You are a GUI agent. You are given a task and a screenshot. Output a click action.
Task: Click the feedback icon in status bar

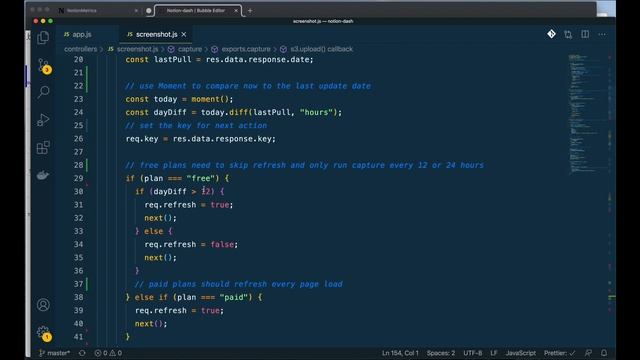pyautogui.click(x=588, y=353)
